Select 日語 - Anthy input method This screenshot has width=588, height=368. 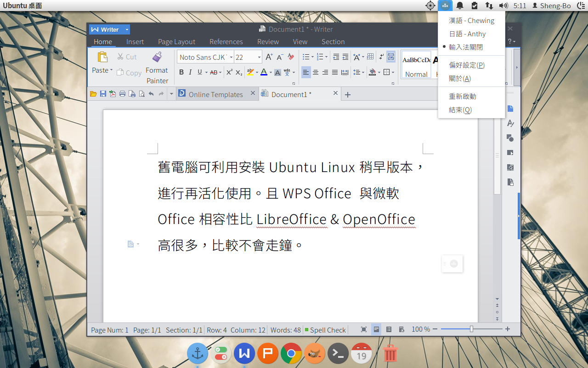(471, 34)
